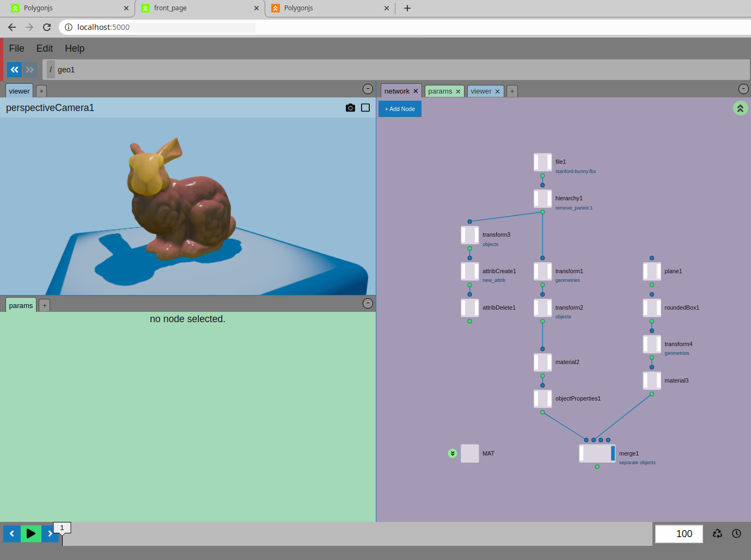Step to the next frame

coord(50,533)
